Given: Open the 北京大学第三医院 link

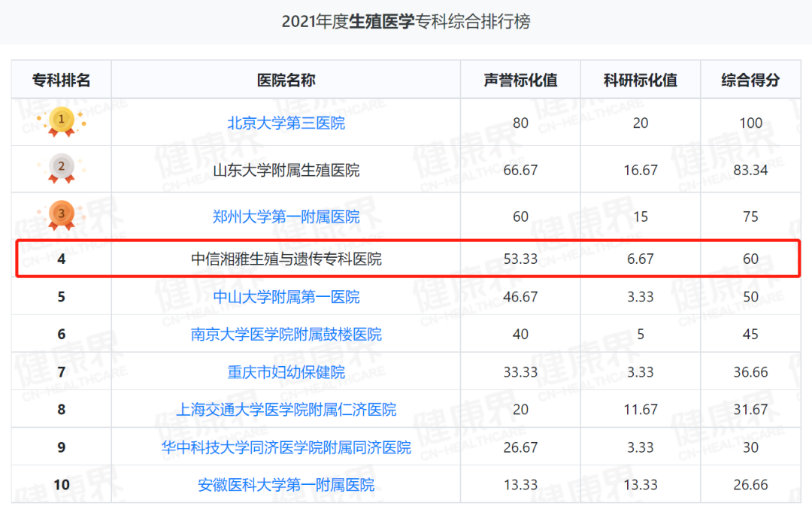Looking at the screenshot, I should coord(286,123).
